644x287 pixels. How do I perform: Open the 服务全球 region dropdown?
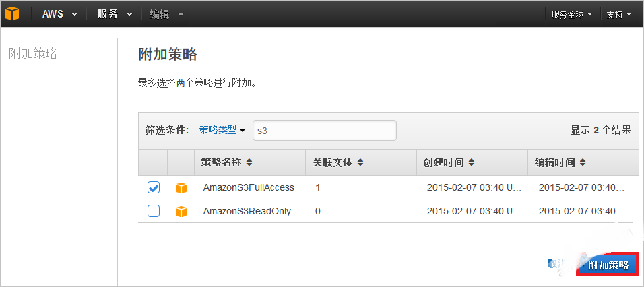[x=572, y=14]
